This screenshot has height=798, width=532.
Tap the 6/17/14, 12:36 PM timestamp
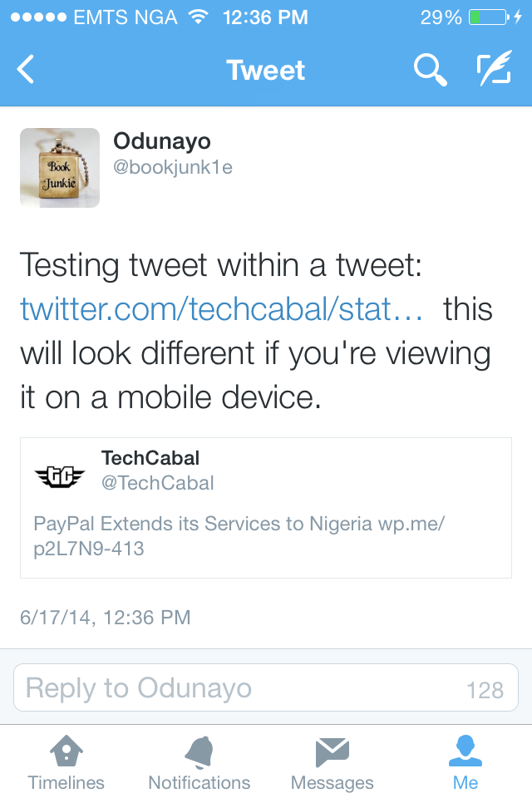point(106,618)
